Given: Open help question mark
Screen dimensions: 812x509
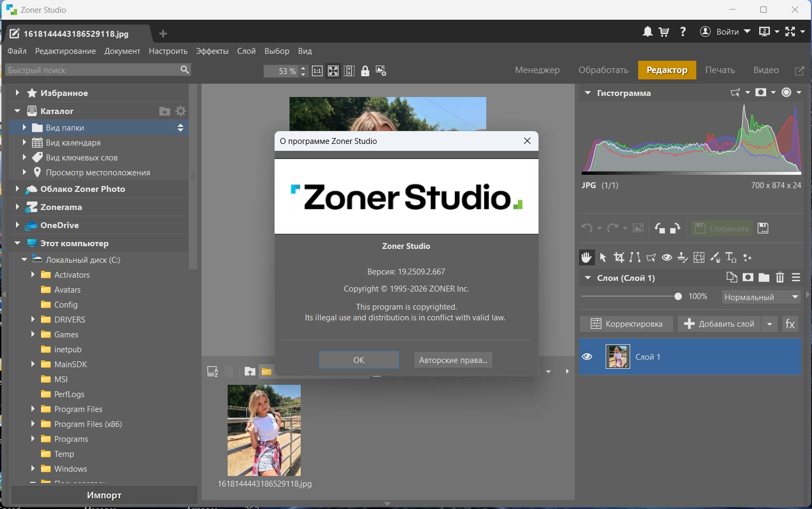Looking at the screenshot, I should tap(683, 32).
